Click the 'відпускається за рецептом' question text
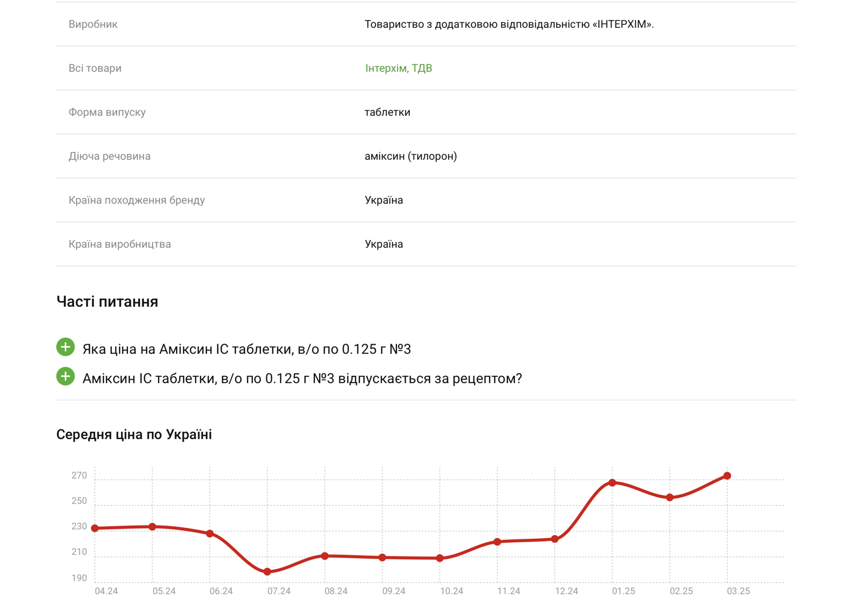The width and height of the screenshot is (868, 615). (x=302, y=379)
